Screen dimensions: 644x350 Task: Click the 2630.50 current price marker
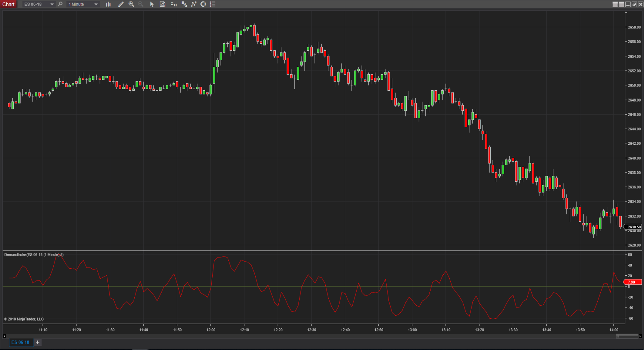pyautogui.click(x=634, y=227)
